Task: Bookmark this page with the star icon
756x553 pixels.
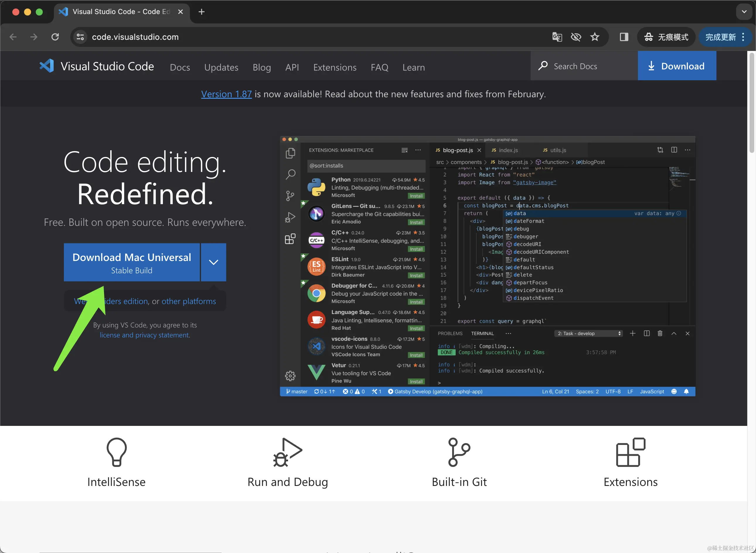Action: click(x=595, y=37)
